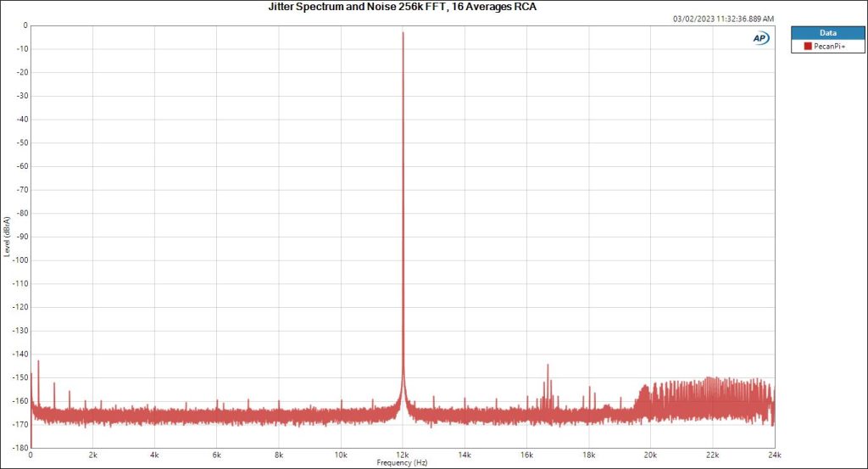Click the Data legend header

point(827,32)
